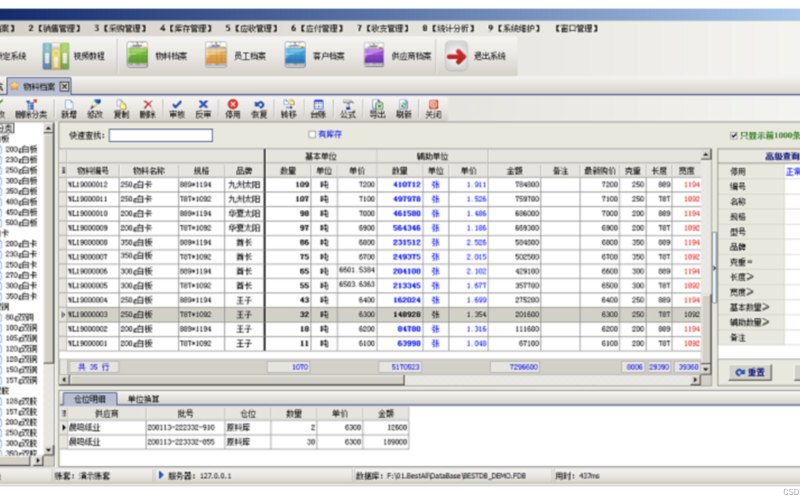Select row WL19000001
The width and height of the screenshot is (800, 500).
tap(380, 343)
